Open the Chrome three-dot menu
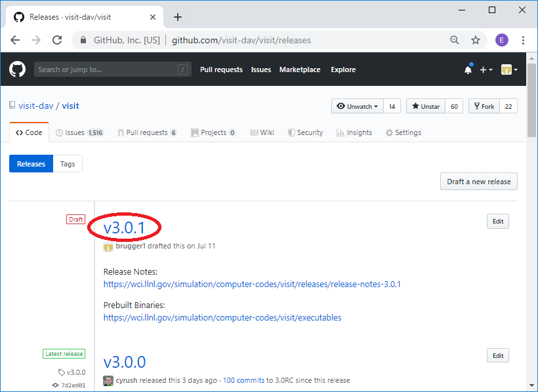 point(524,40)
